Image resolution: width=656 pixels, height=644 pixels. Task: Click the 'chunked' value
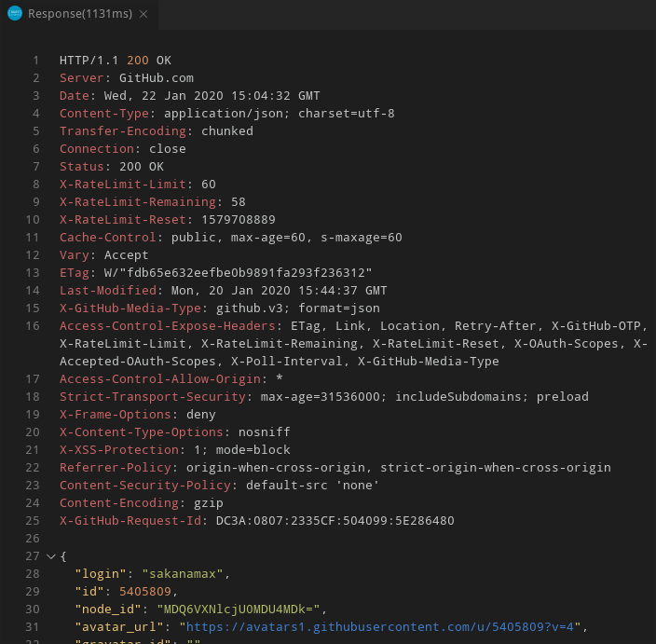[227, 131]
